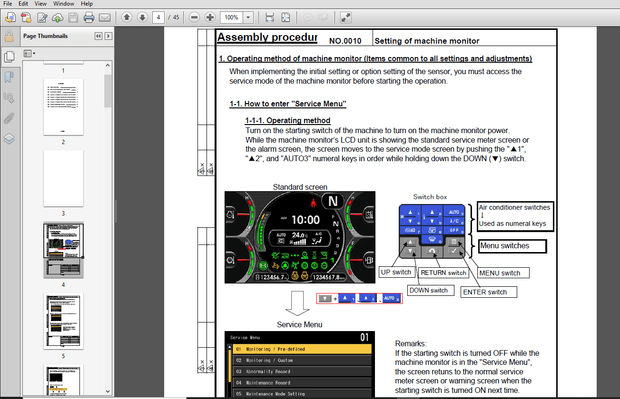Click the thumbnails panel vertical scrollbar
Image resolution: width=620 pixels, height=399 pixels.
coord(108,228)
